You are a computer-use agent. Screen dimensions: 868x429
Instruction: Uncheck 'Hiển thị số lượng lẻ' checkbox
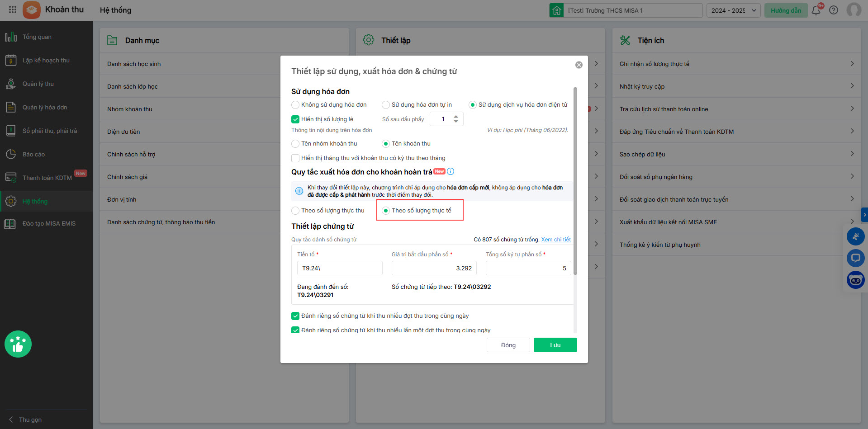pyautogui.click(x=295, y=119)
